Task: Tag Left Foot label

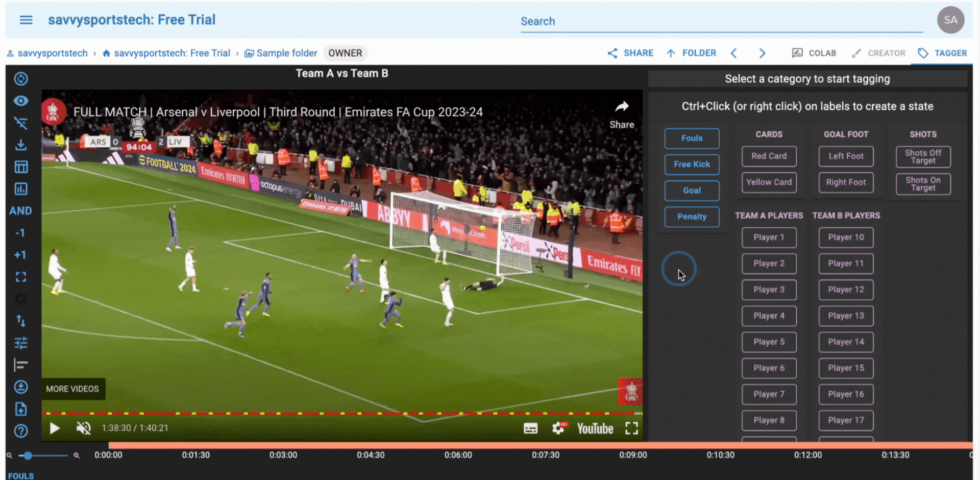Action: 846,156
